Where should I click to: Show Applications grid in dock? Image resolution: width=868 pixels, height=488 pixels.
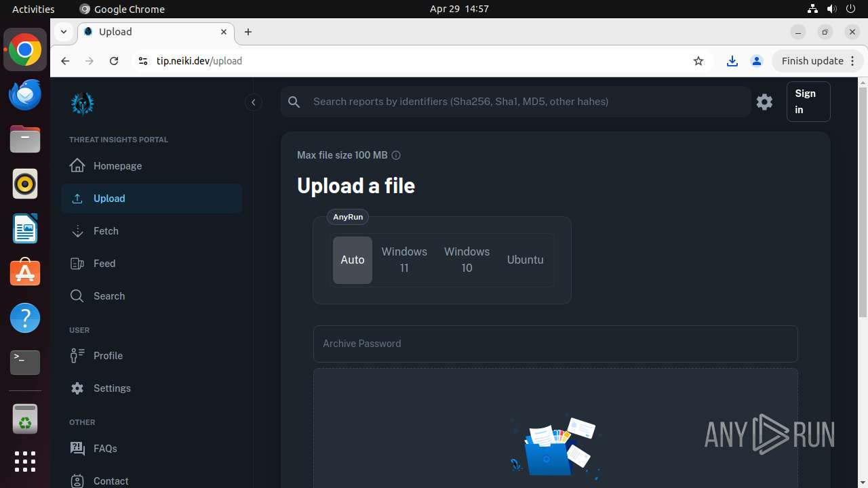25,462
